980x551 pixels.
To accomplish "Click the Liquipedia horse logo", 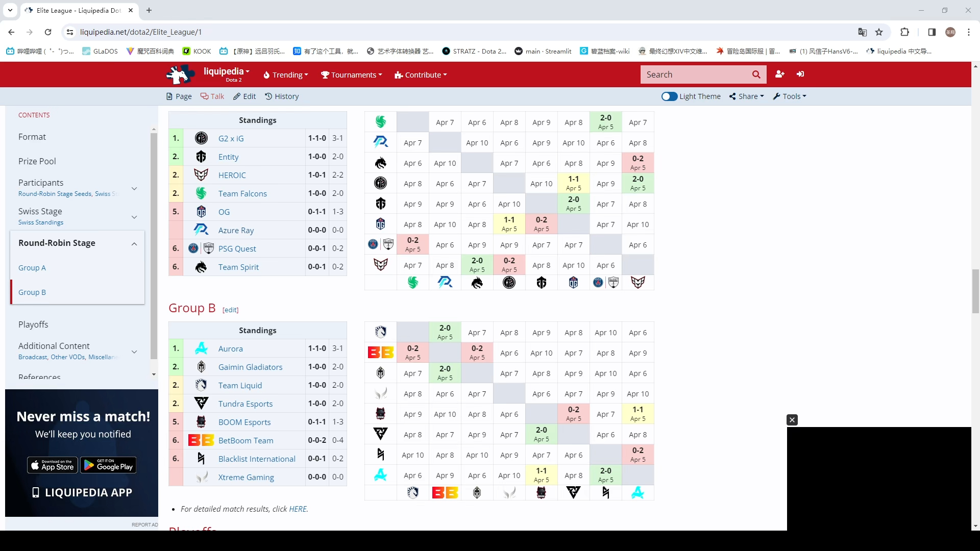I will coord(180,74).
